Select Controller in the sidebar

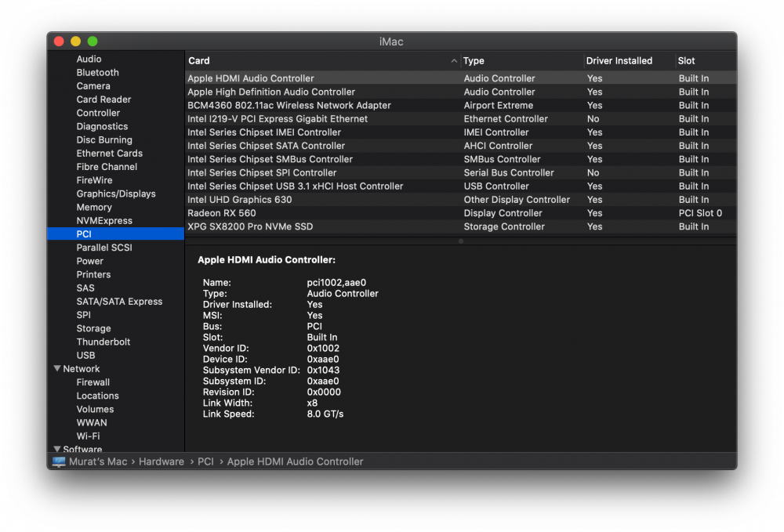[x=98, y=113]
